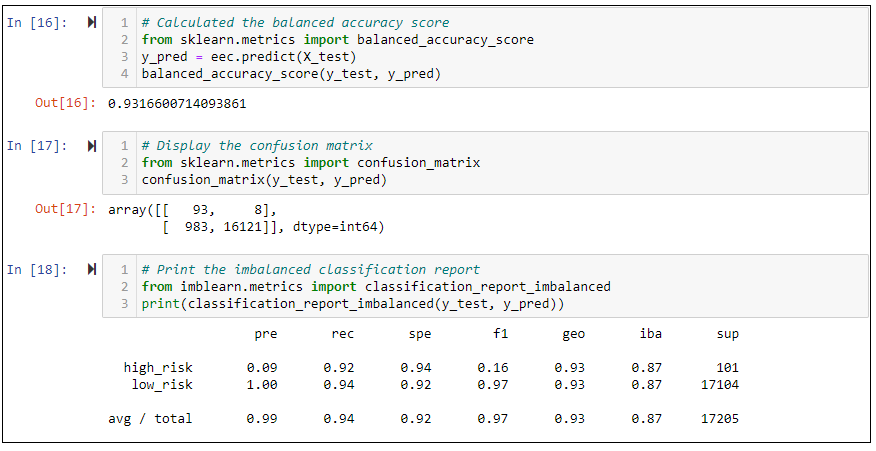Click low_risk support value 17104
The width and height of the screenshot is (876, 451).
click(720, 384)
